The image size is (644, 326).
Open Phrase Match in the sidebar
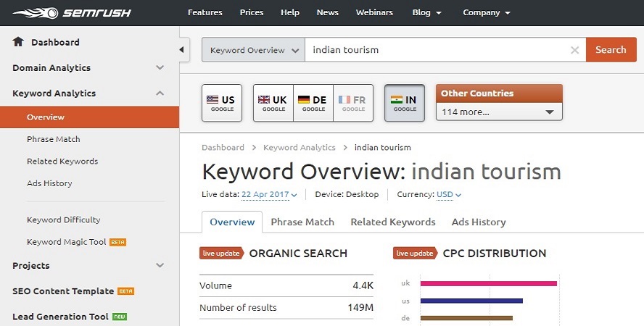[x=54, y=139]
